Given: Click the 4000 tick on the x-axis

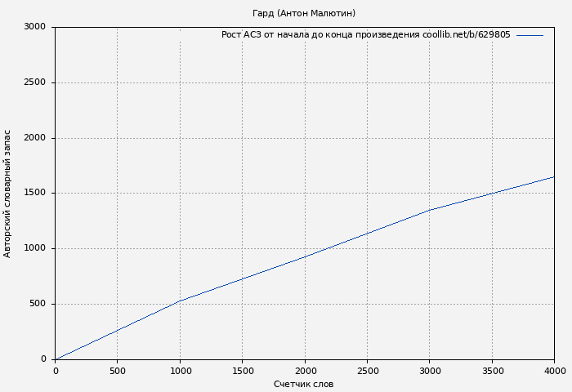Looking at the screenshot, I should click(x=554, y=371).
